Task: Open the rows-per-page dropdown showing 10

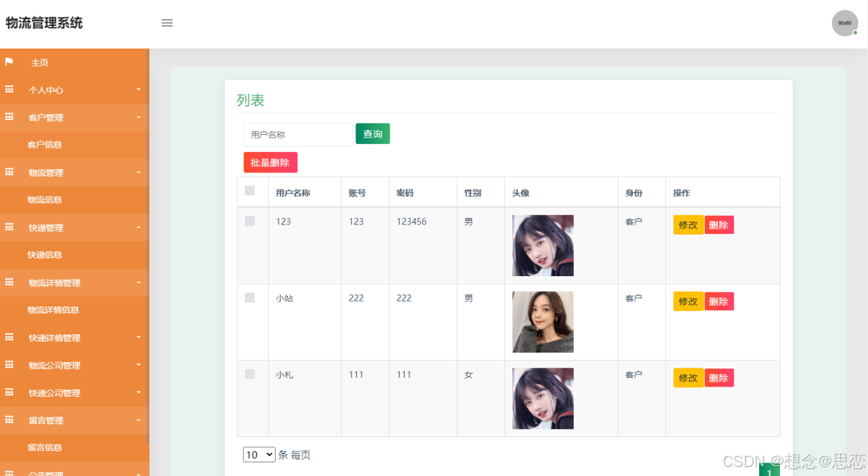Action: [259, 455]
